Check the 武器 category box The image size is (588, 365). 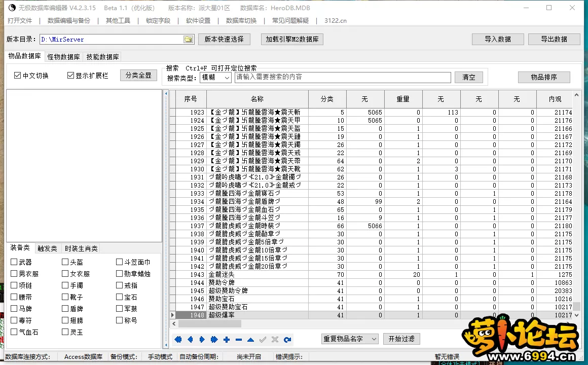point(14,262)
